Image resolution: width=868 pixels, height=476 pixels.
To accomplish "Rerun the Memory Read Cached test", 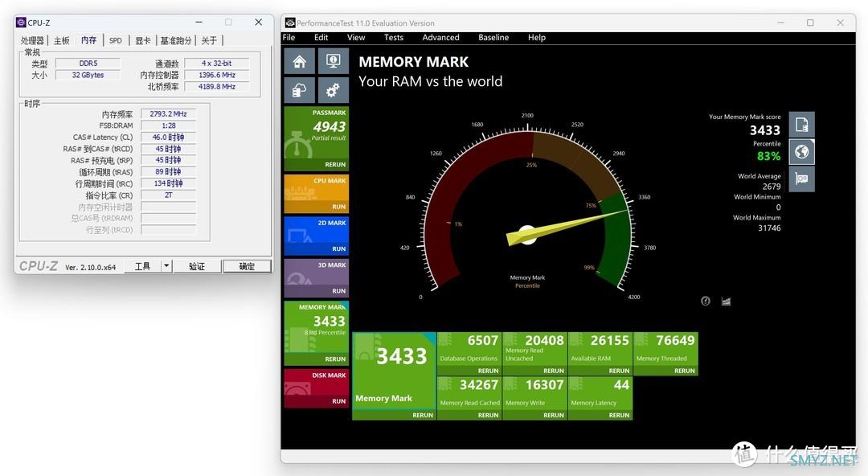I will pos(489,415).
